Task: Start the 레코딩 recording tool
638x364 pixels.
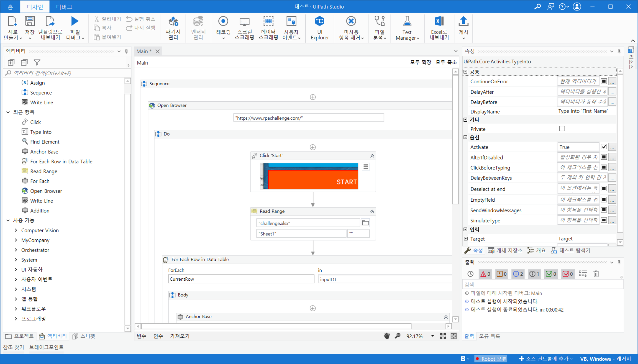Action: [223, 21]
